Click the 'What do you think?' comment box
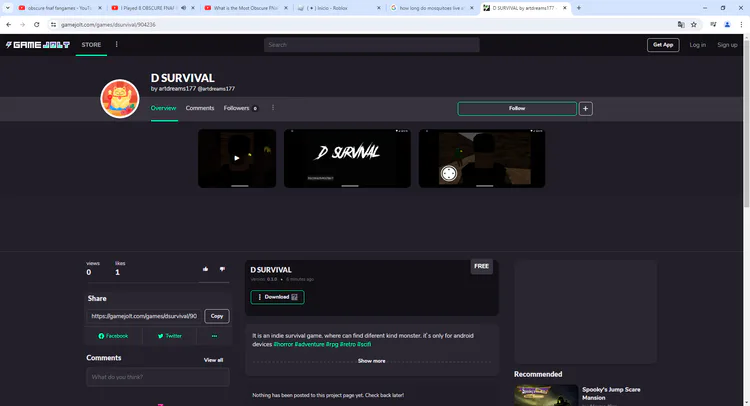 coord(158,377)
